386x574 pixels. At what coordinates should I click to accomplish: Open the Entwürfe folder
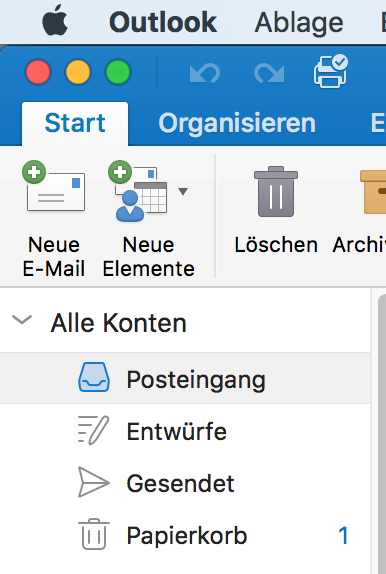click(185, 431)
